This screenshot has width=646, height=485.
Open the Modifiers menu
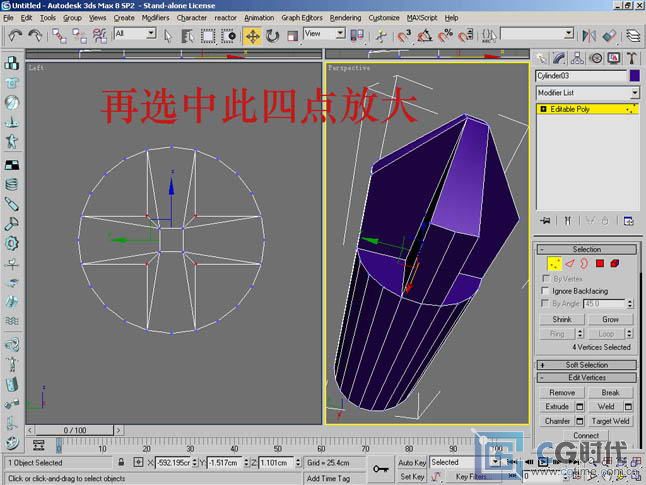pos(155,18)
